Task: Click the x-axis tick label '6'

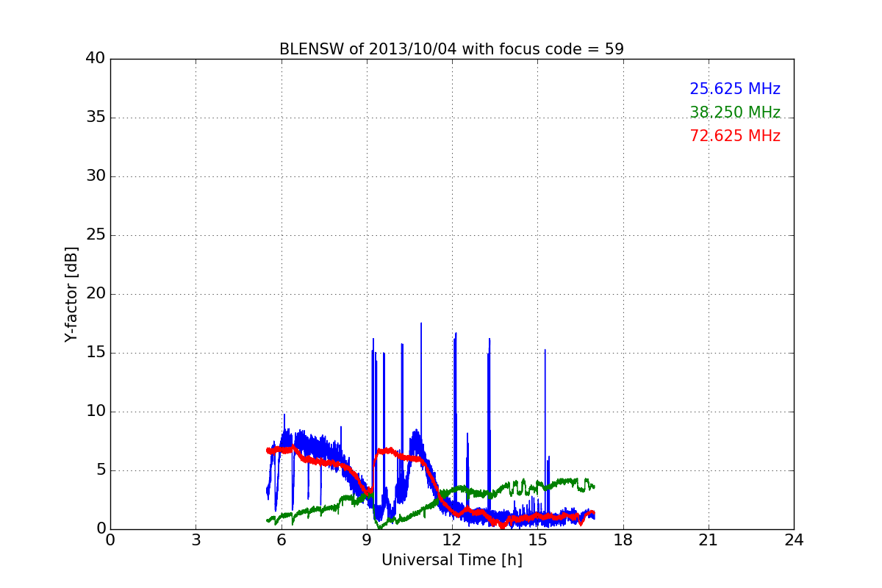Action: pos(282,540)
